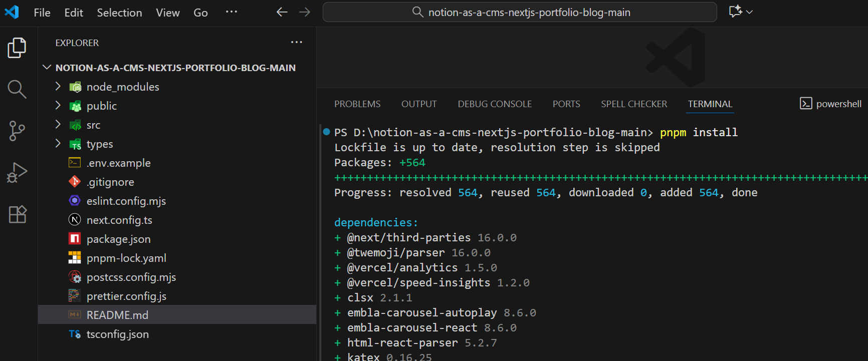Click the 'pnpm install' command text
The width and height of the screenshot is (868, 361).
[699, 132]
